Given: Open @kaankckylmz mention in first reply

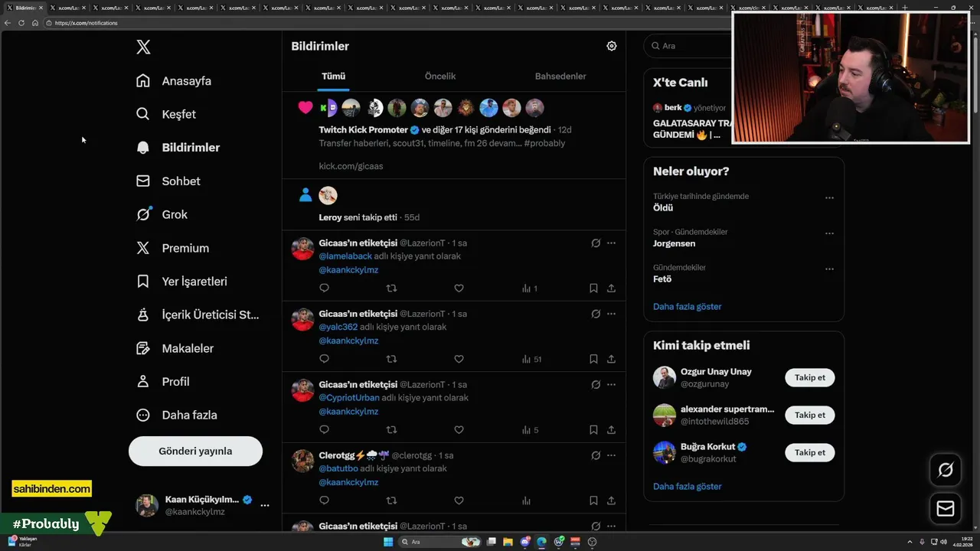Looking at the screenshot, I should click(348, 270).
